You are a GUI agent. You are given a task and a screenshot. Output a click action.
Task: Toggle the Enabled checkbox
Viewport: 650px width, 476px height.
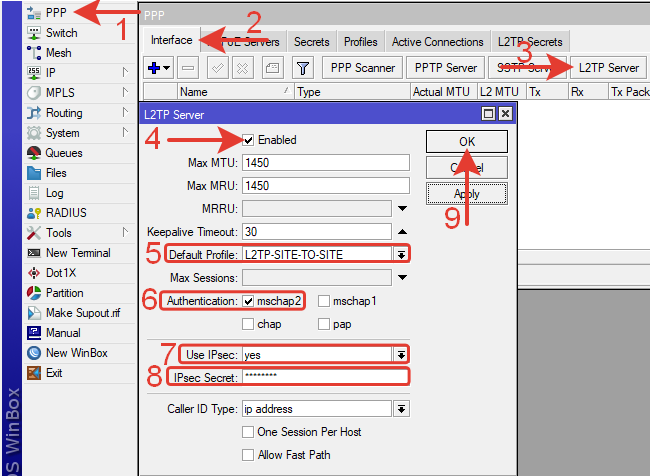coord(248,140)
